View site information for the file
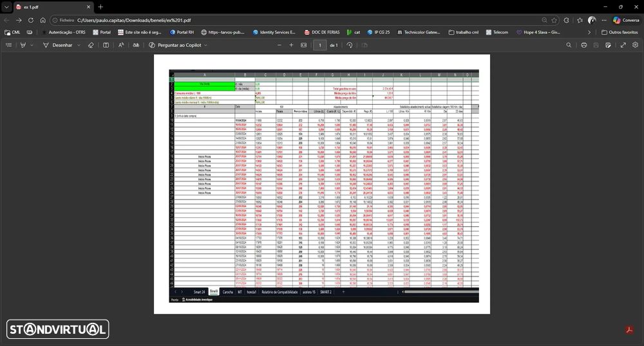644x346 pixels. pos(64,20)
